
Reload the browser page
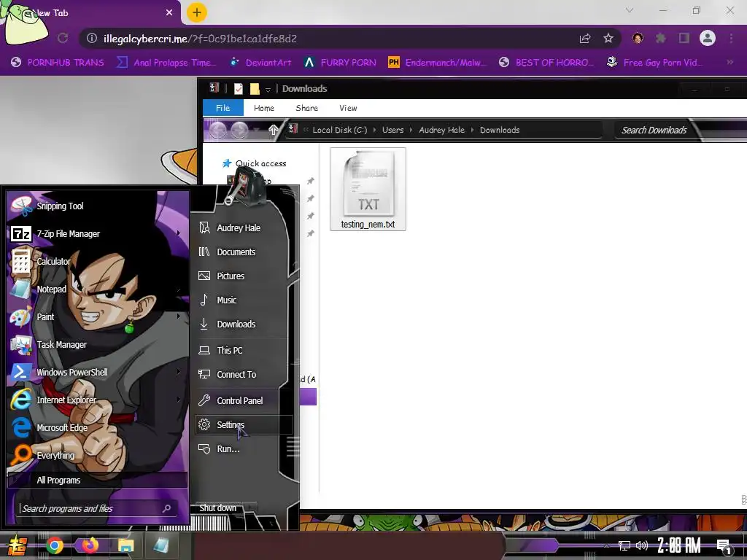(x=63, y=38)
